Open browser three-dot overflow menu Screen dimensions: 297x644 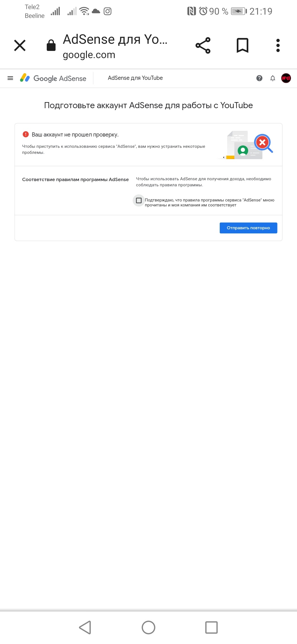pyautogui.click(x=278, y=45)
